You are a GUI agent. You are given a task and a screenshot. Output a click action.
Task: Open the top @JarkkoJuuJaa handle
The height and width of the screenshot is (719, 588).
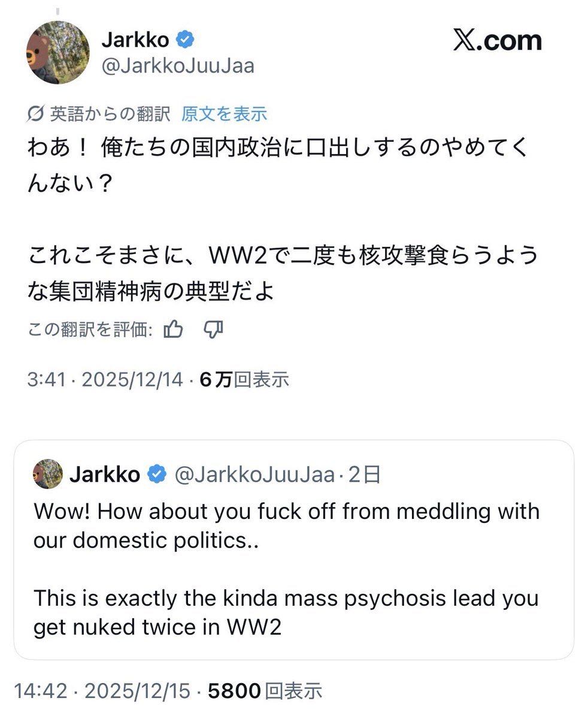coord(178,66)
